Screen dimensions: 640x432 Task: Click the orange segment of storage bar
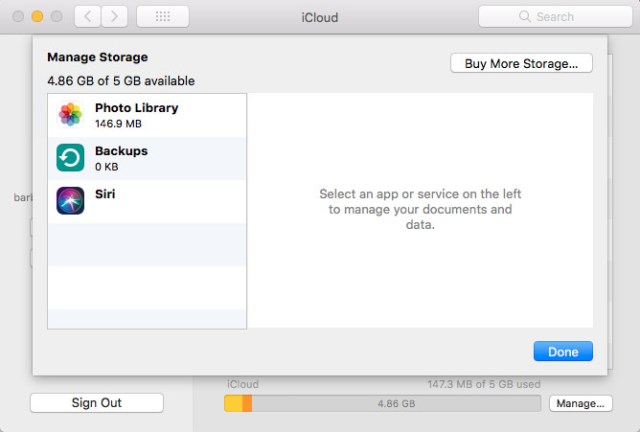point(247,403)
